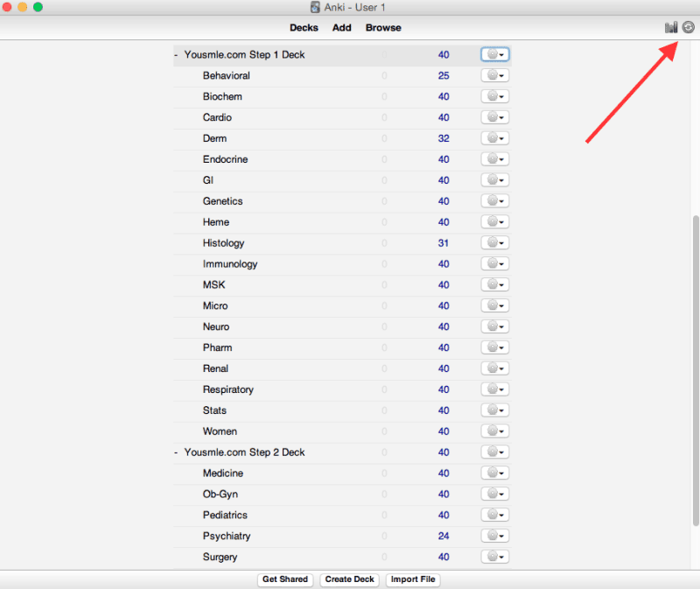This screenshot has width=700, height=589.
Task: Select the Pharm subdeck name
Action: coord(217,347)
